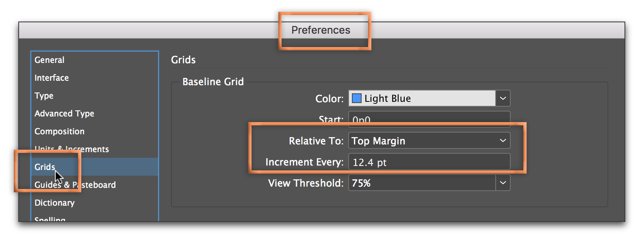The width and height of the screenshot is (644, 243).
Task: Open the Composition preferences category
Action: point(59,131)
